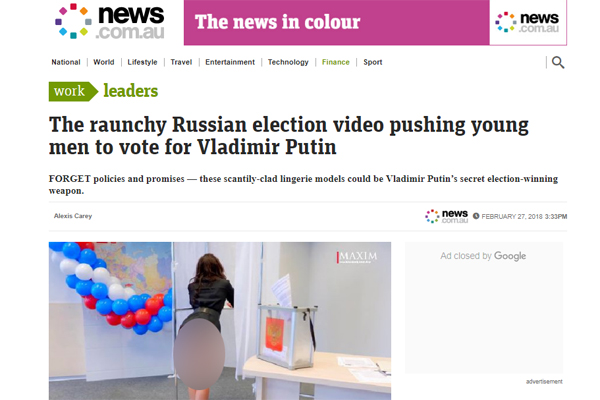
Task: Open the World section
Action: pos(104,62)
